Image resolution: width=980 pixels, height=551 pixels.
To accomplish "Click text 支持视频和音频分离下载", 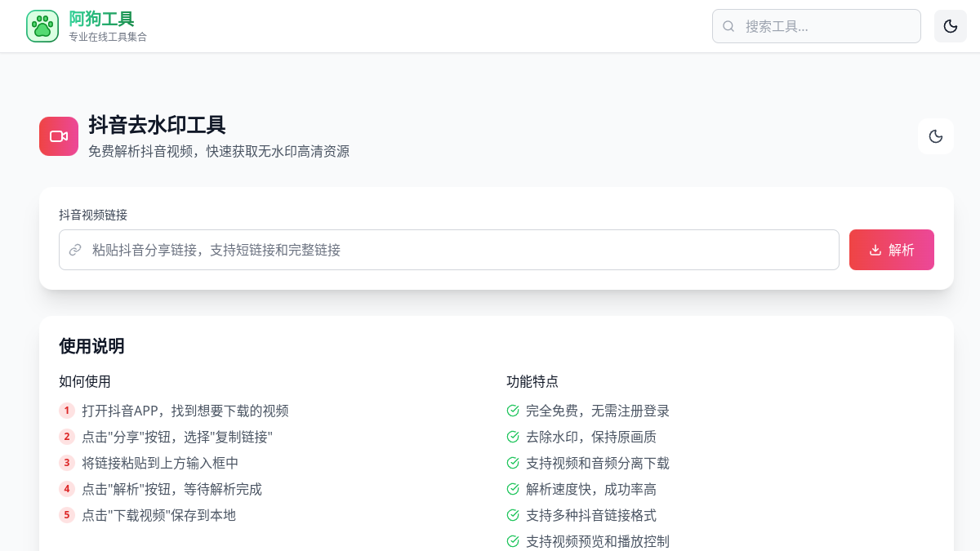I will coord(598,463).
